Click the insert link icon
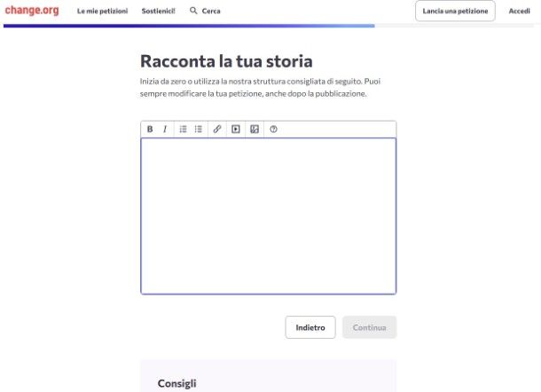This screenshot has width=541, height=392. [217, 129]
